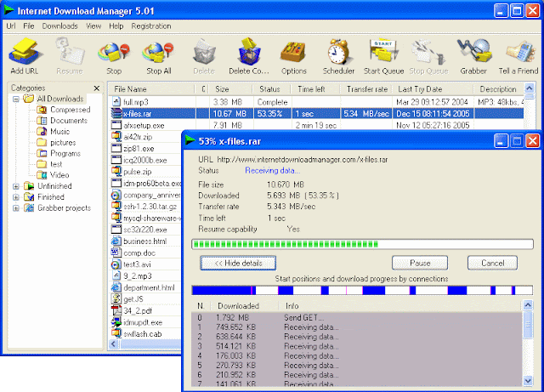
Task: Select the afxsetup.exe file row
Action: click(316, 125)
